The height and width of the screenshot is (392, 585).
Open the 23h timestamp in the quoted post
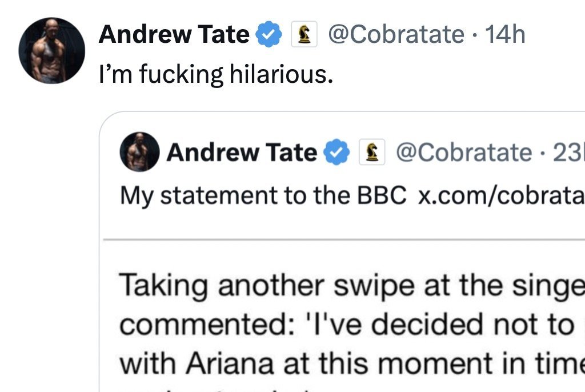point(568,153)
